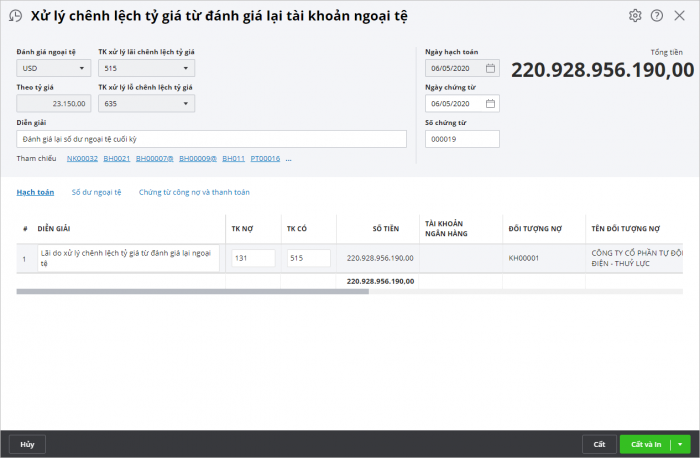
Task: Click the help question mark icon
Action: click(x=657, y=16)
